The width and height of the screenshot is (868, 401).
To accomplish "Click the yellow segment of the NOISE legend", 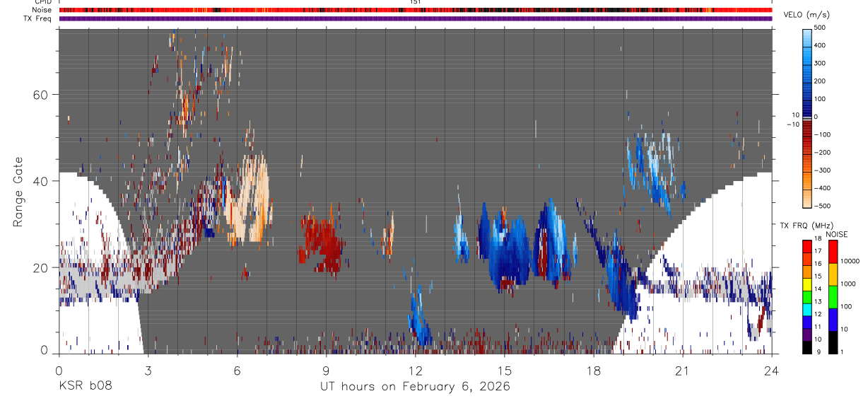I will [833, 274].
